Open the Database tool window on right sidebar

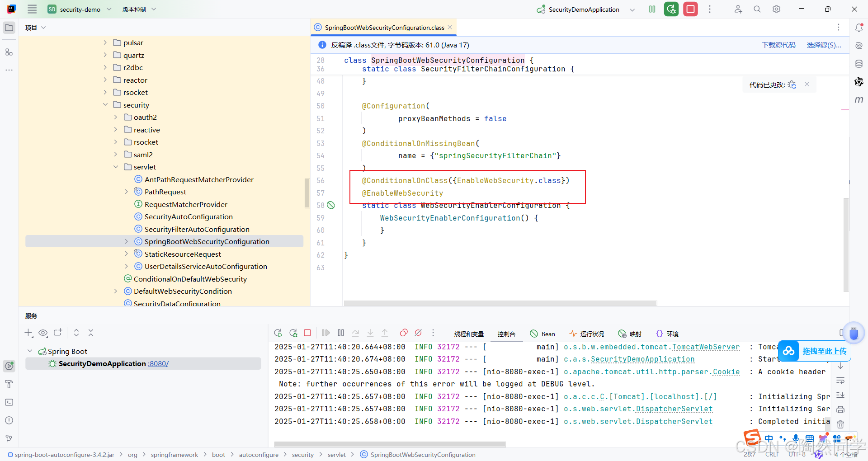859,63
